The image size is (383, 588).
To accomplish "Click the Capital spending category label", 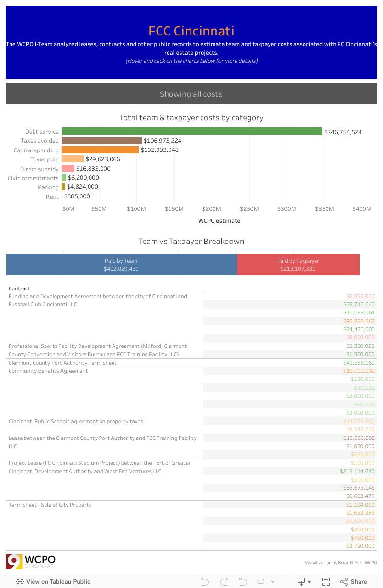I will 36,150.
